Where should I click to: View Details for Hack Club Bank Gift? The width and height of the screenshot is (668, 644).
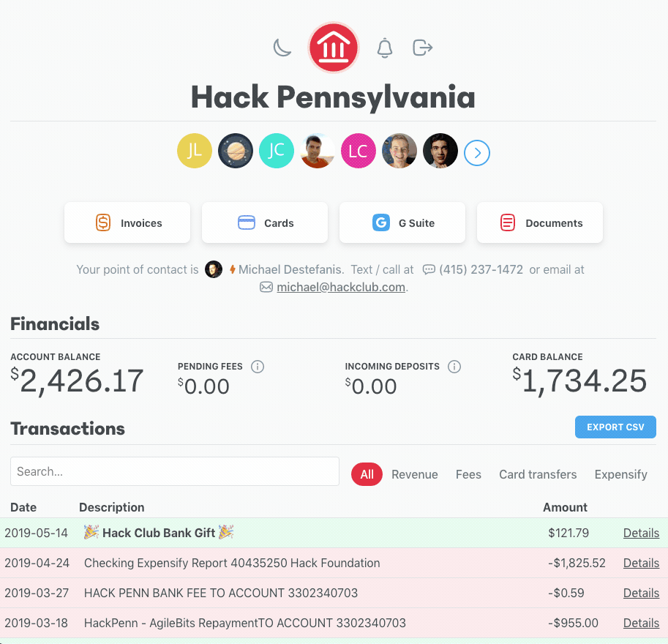click(x=641, y=533)
